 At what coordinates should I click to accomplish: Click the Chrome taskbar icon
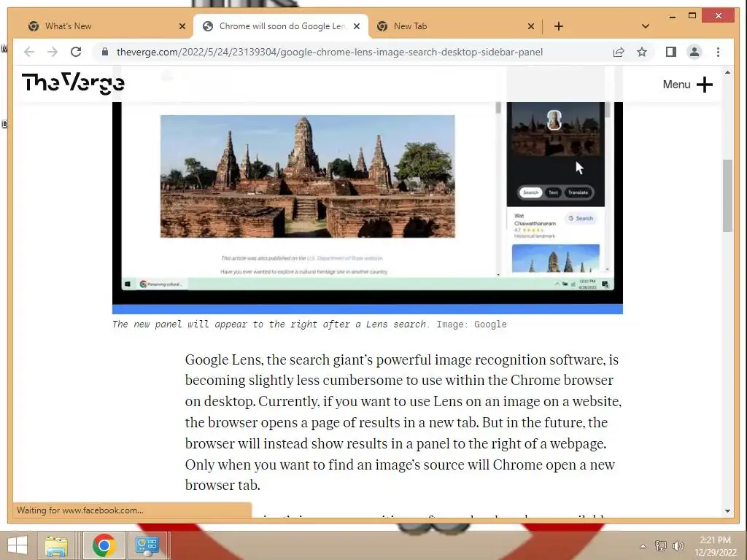click(x=104, y=545)
